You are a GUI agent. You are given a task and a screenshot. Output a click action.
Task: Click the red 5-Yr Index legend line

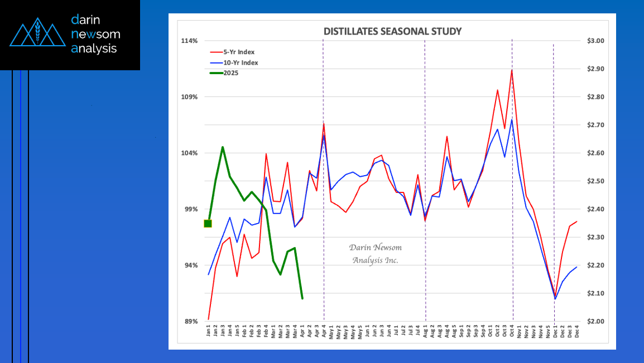214,52
